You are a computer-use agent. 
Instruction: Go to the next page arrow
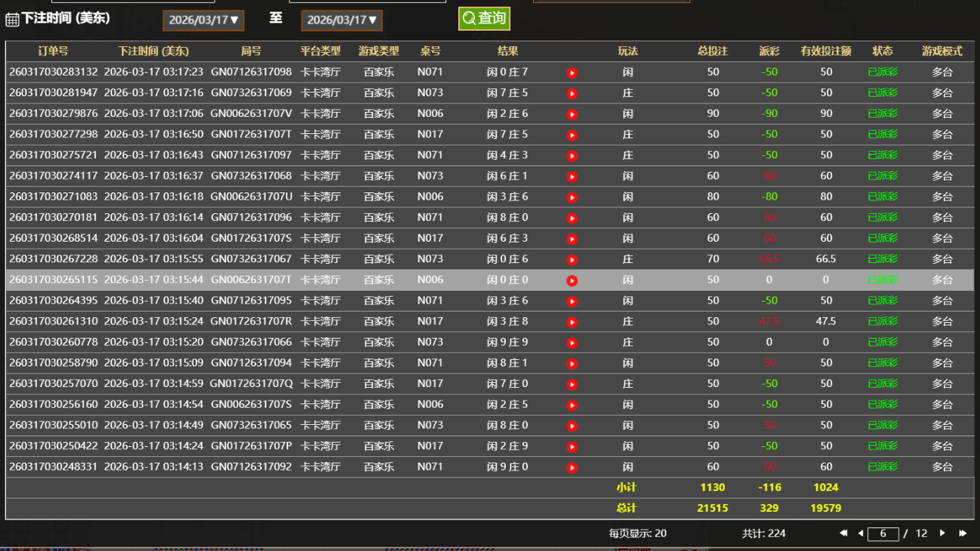(942, 533)
